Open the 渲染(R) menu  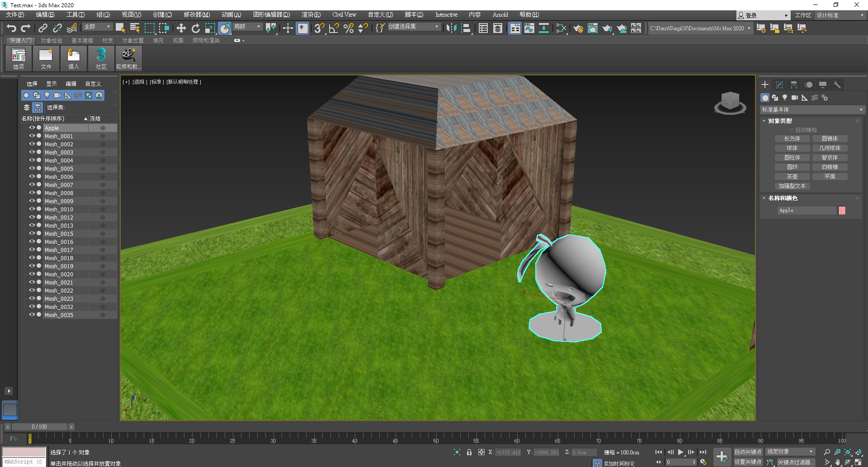(311, 15)
